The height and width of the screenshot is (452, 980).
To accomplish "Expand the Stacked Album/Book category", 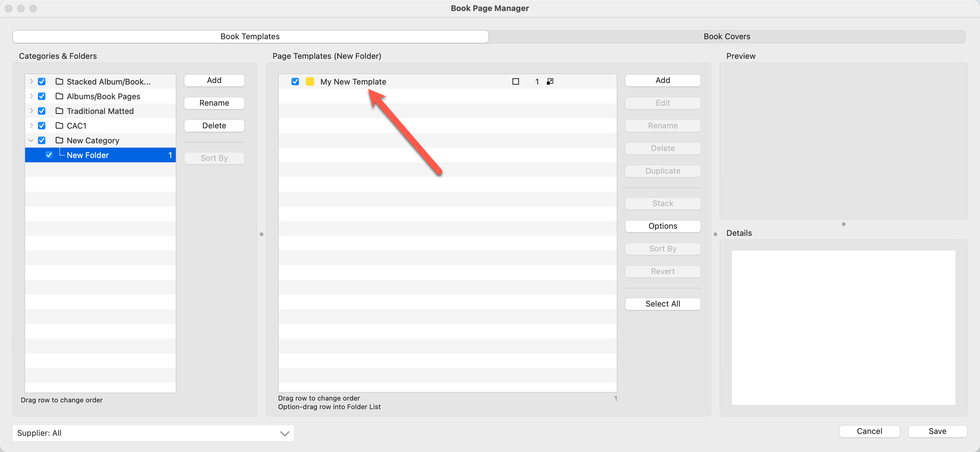I will (x=31, y=81).
